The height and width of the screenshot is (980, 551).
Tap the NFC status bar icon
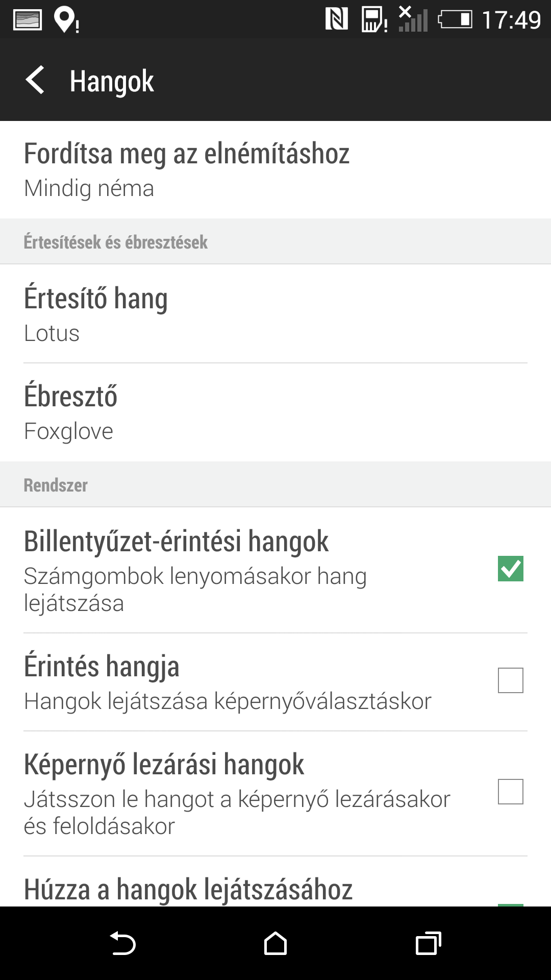click(337, 19)
